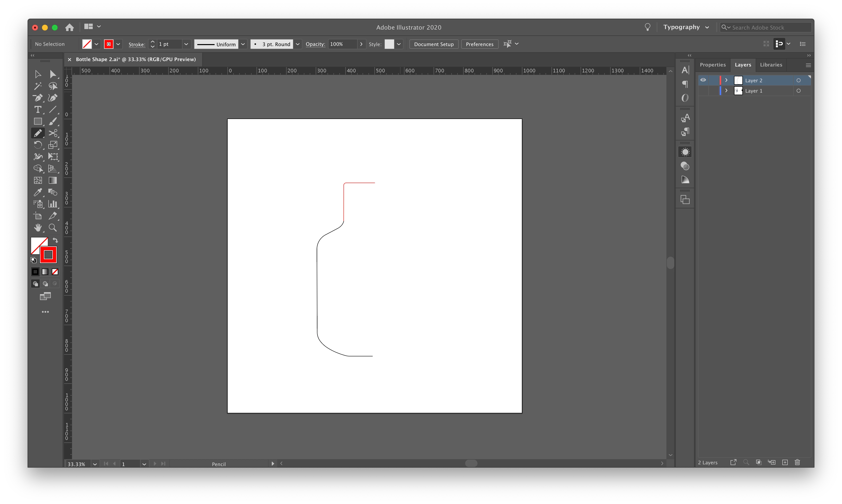Select the Hand tool
842x504 pixels.
[38, 228]
